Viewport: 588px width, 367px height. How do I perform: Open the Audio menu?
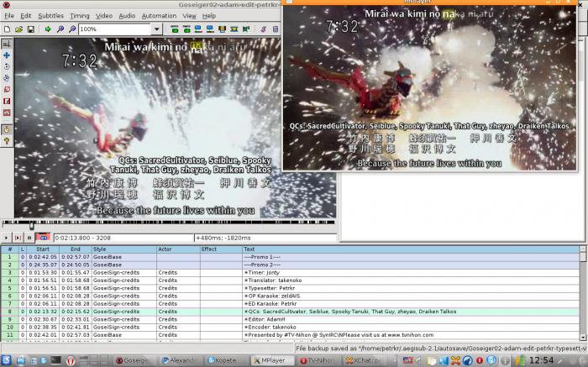tap(127, 16)
